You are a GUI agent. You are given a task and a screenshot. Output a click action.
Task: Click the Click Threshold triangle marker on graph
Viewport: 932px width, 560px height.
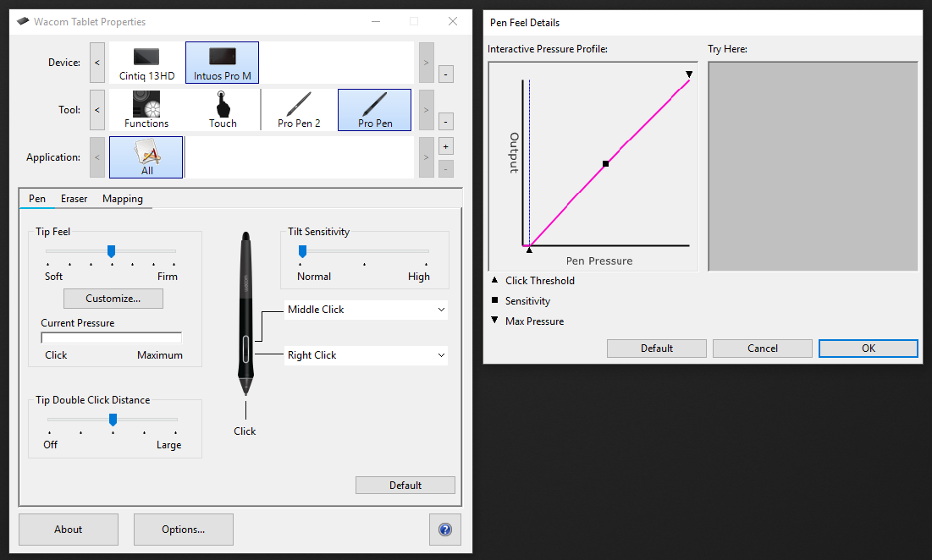(x=529, y=250)
